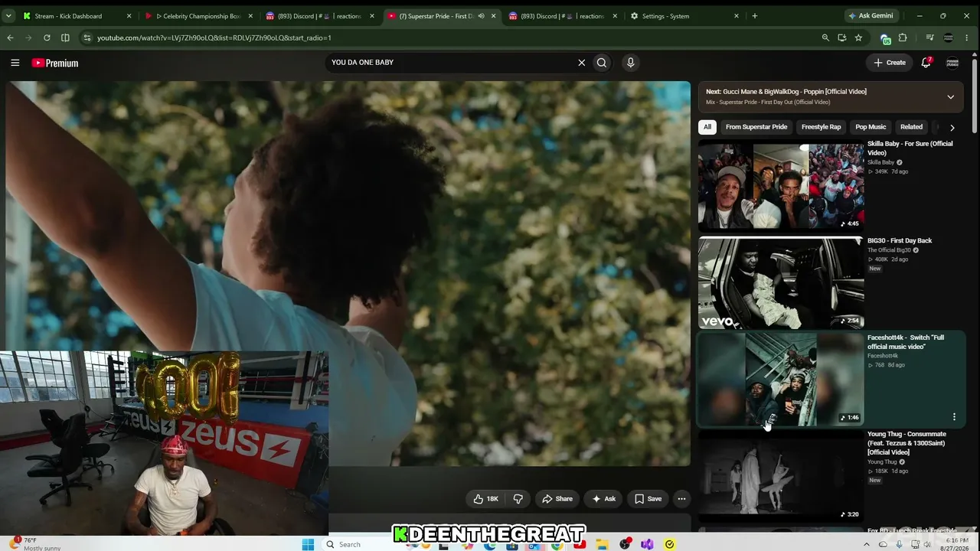Open Visual Studio from the taskbar
Viewport: 980px width, 551px height.
tap(647, 544)
